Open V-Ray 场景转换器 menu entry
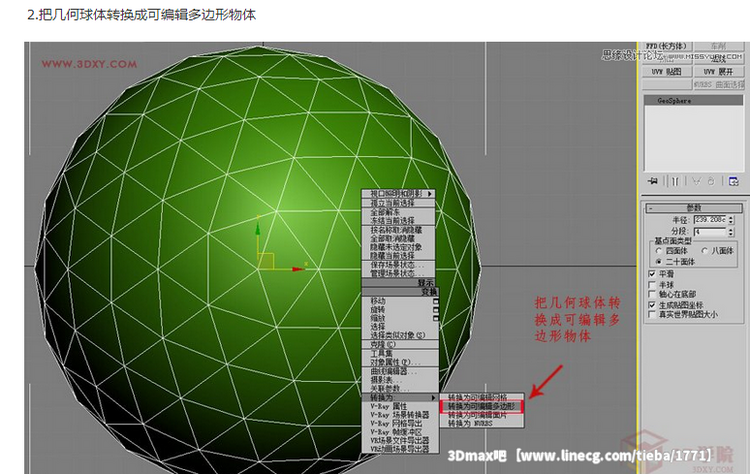 pyautogui.click(x=400, y=415)
